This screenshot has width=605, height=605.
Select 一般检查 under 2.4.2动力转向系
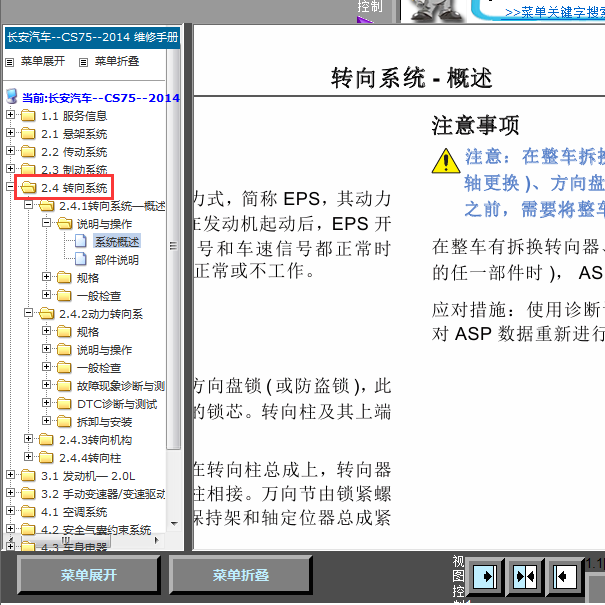[99, 368]
